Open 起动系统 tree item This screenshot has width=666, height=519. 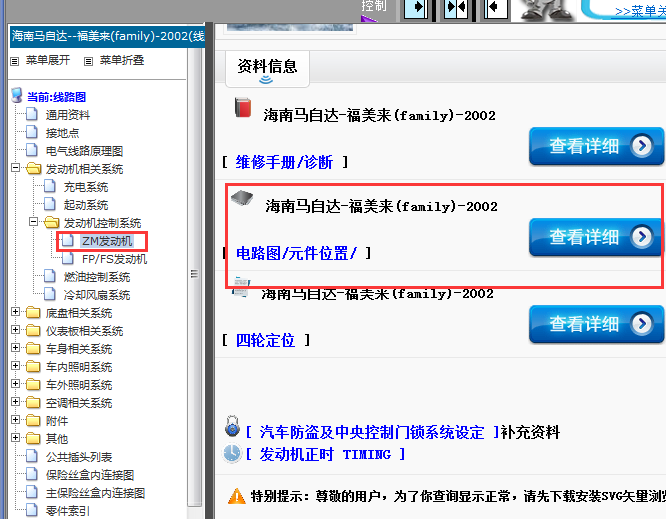pos(86,205)
